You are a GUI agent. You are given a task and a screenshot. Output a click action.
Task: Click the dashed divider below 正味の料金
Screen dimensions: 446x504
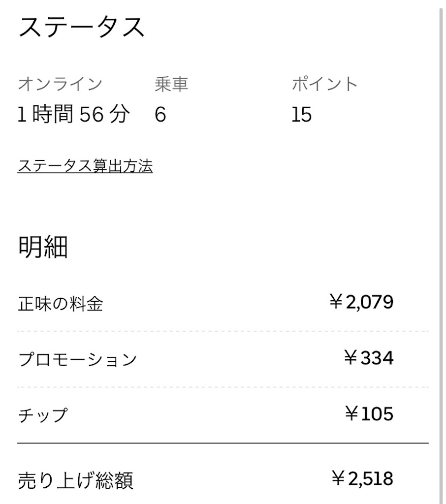(223, 331)
